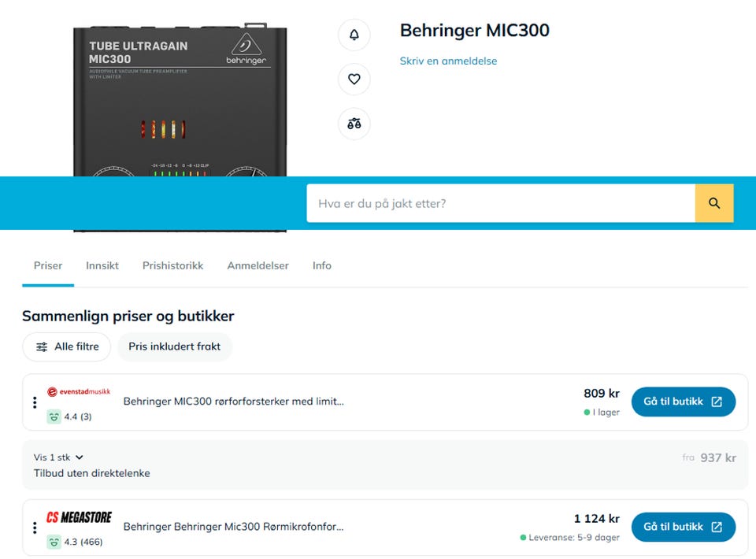Go to store for the 809 kr offer
This screenshot has width=756, height=559.
click(x=684, y=402)
